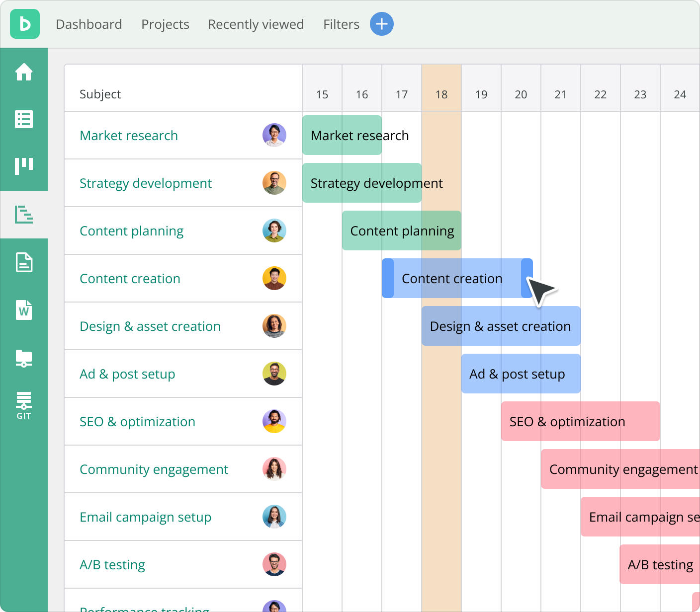
Task: Open the Home view in the sidebar
Action: (23, 72)
